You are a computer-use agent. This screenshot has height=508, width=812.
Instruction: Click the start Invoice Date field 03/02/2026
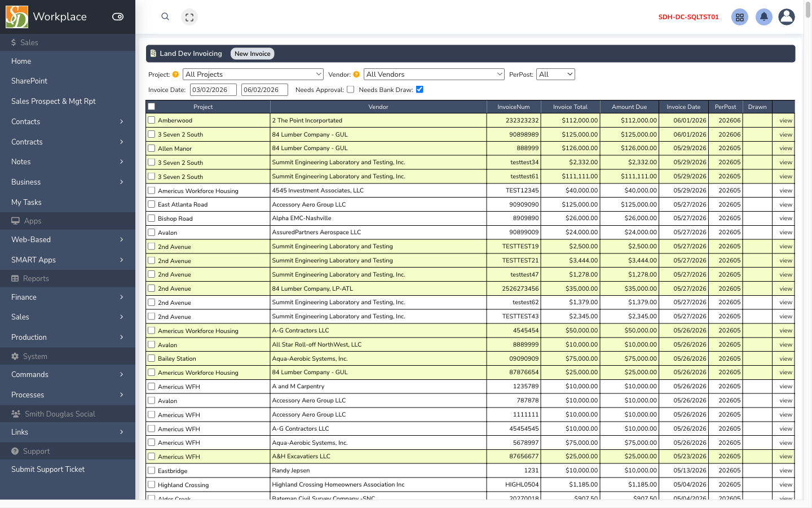coord(213,90)
